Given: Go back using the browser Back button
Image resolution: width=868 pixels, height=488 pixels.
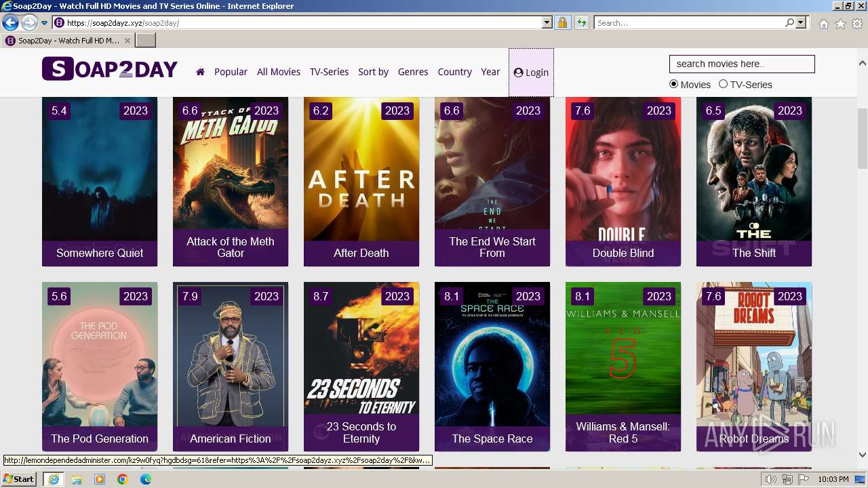Looking at the screenshot, I should point(10,23).
